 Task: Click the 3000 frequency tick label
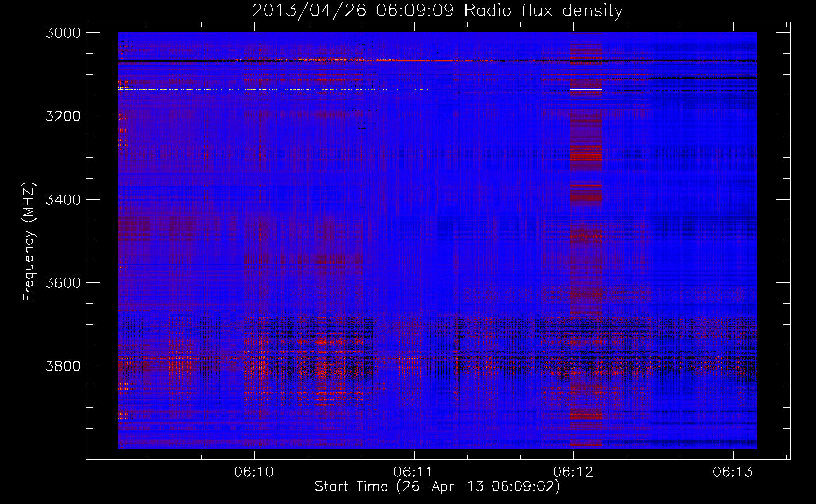click(x=63, y=33)
